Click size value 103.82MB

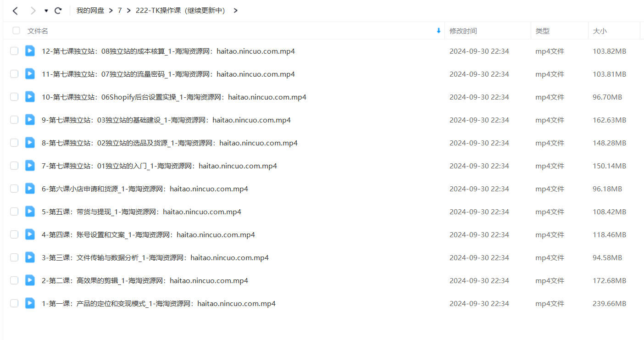[x=609, y=51]
